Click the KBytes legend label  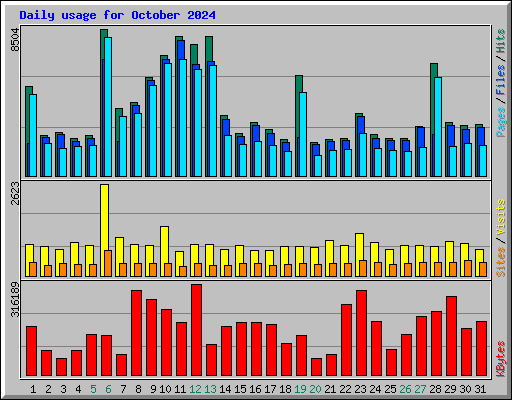click(x=500, y=359)
